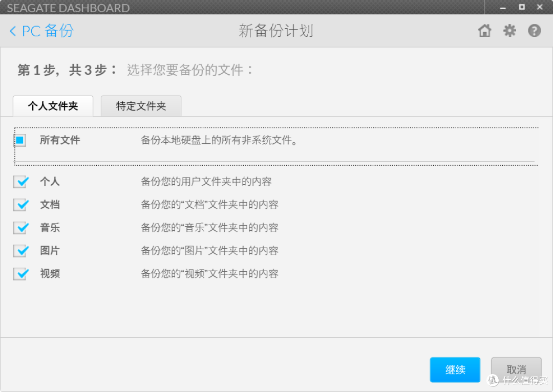Toggle the 所有文件 checkbox
The image size is (553, 392).
20,140
